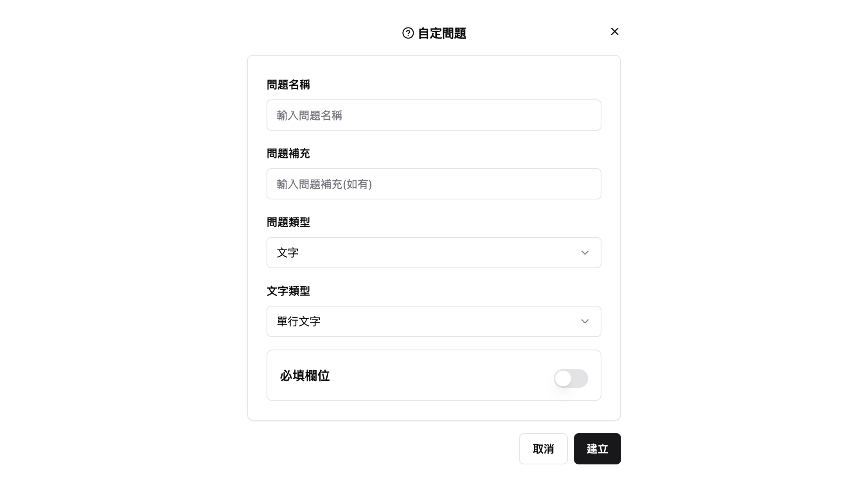Viewport: 868px width, 488px height.
Task: Close the 自定問題 dialog with the X
Action: pyautogui.click(x=614, y=32)
